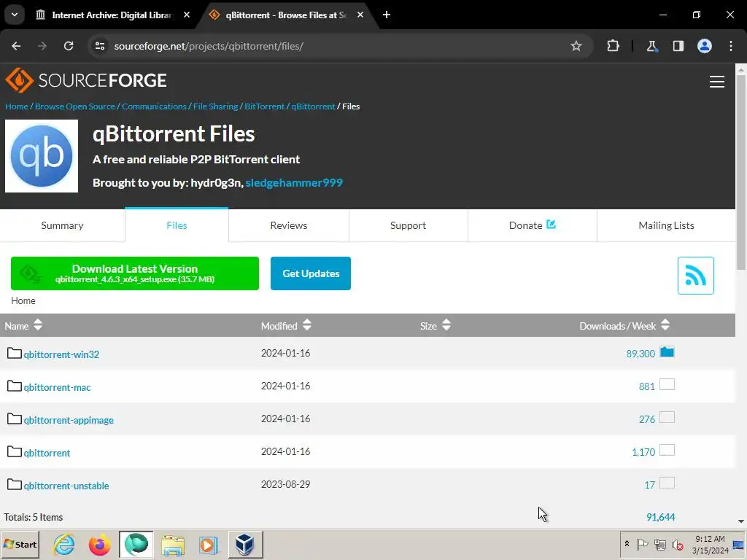Toggle the browser side panel

(x=678, y=46)
